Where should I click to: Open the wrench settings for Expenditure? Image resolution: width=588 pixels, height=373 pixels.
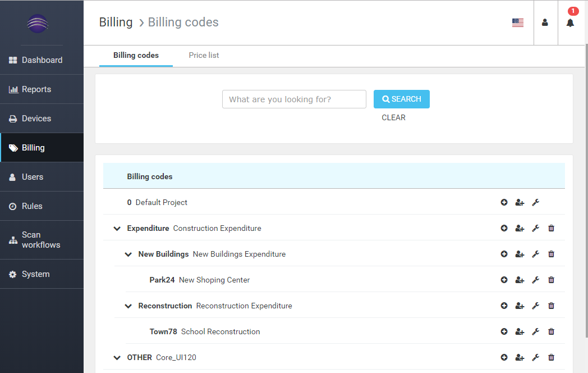point(535,228)
